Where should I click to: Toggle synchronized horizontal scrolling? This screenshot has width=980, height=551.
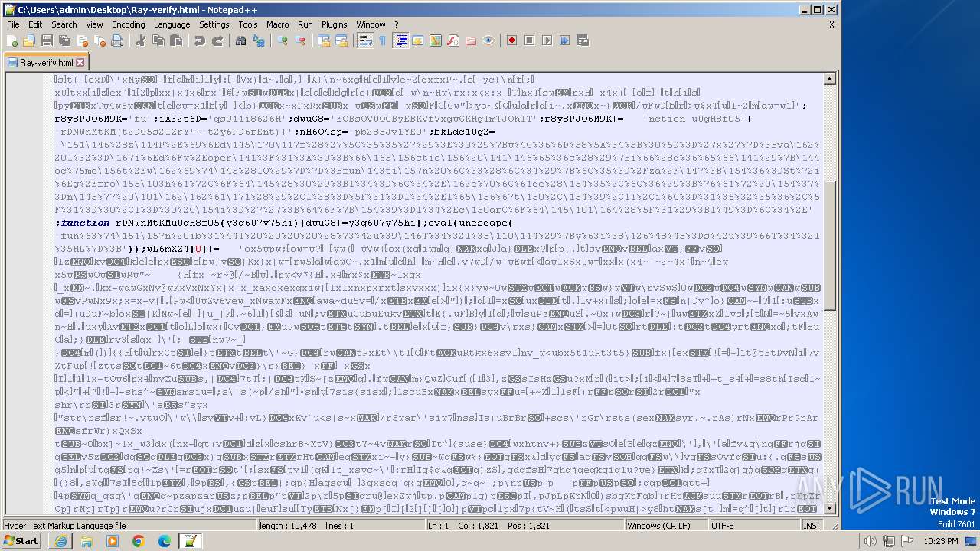341,41
